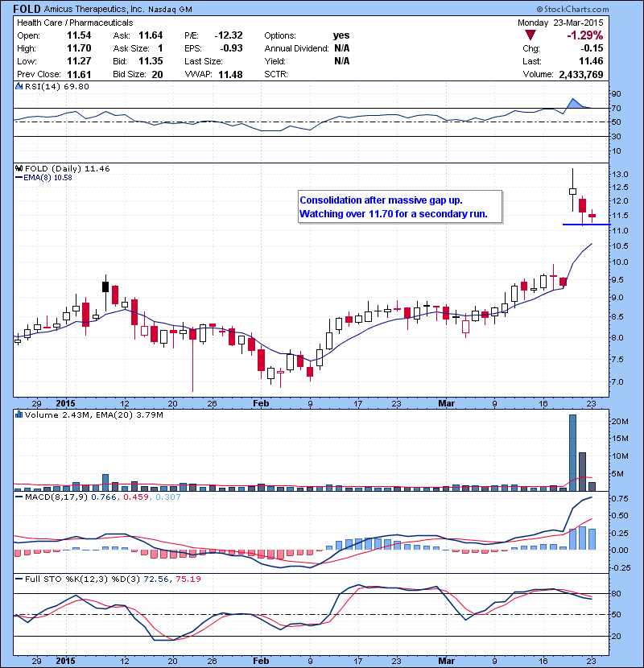Click the candlestick icon beside FOLD (Daily)
Image resolution: width=644 pixels, height=668 pixels.
(19, 168)
